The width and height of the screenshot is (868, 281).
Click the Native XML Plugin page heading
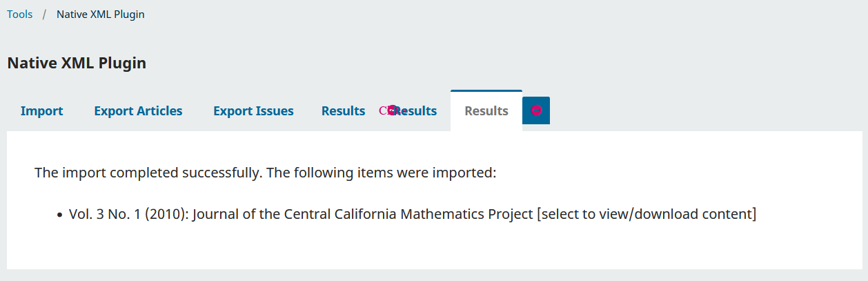coord(77,63)
